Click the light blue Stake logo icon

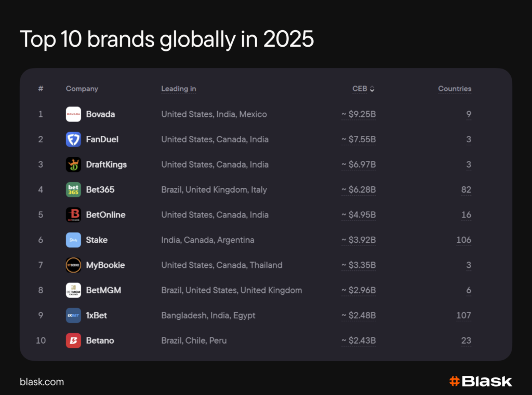pos(73,240)
